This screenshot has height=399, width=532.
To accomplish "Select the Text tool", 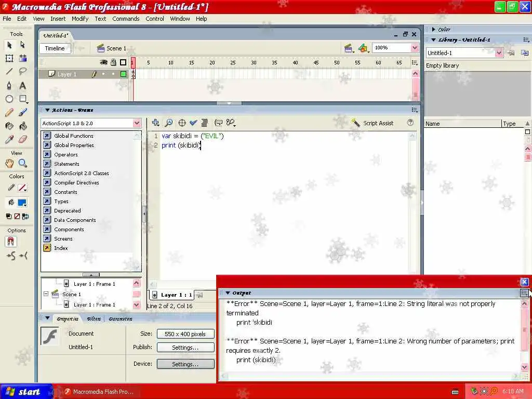I will click(x=23, y=85).
